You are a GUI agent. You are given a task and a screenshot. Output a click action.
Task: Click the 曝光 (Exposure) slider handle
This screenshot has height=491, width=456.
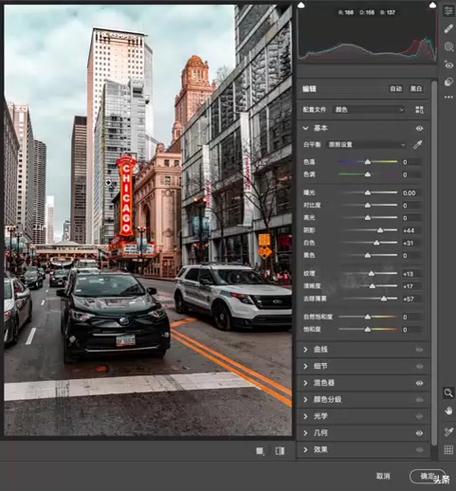pos(367,193)
